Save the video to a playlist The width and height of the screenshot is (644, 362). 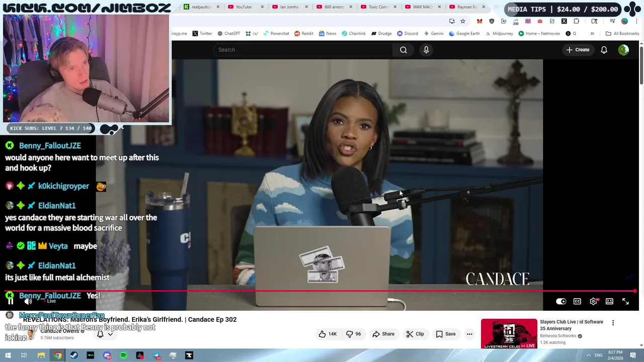[446, 334]
